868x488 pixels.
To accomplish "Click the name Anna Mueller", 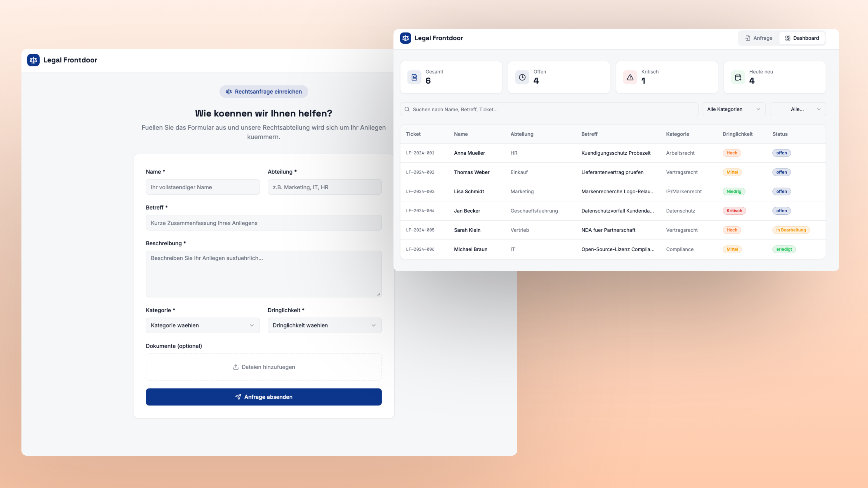I will point(469,153).
